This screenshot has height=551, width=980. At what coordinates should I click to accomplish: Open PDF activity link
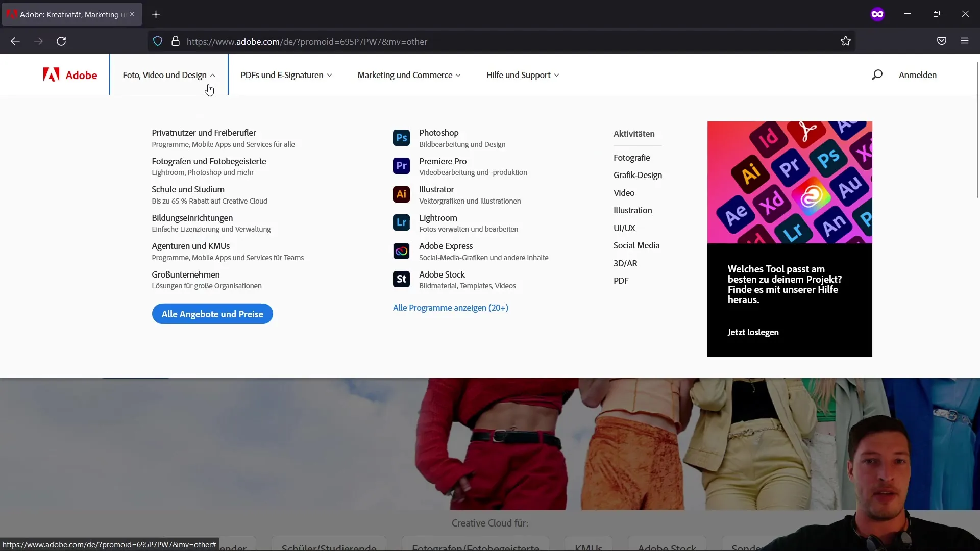coord(621,281)
